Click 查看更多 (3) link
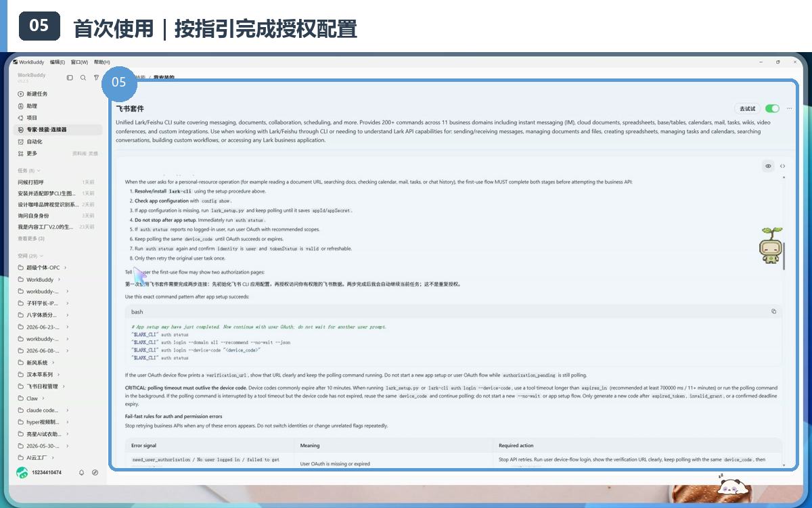812x508 pixels. pyautogui.click(x=31, y=239)
